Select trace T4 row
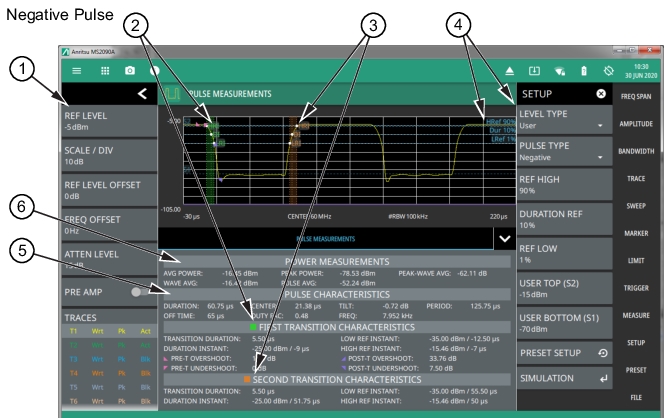 pos(109,373)
